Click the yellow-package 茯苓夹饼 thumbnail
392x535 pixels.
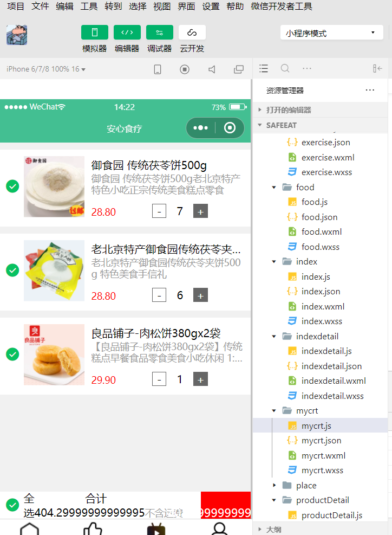coord(54,270)
